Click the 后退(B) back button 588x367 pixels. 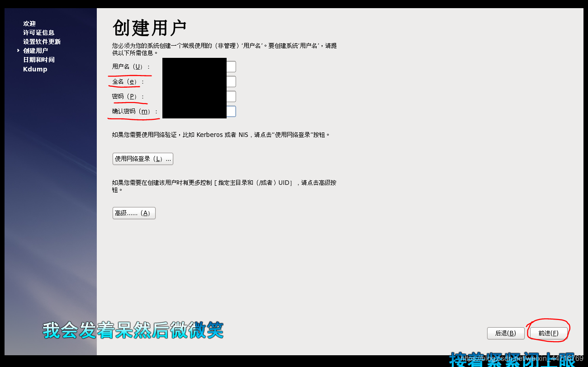click(x=506, y=333)
